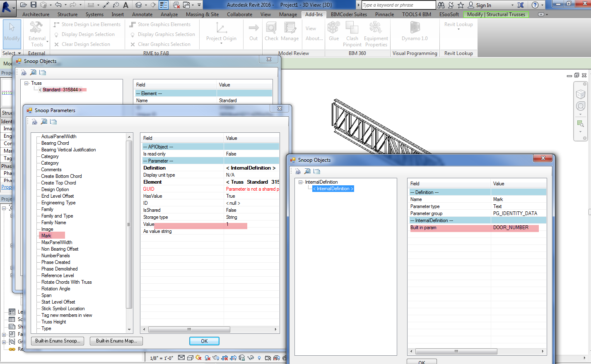Collapse the Truss node in Snoop Objects
Image resolution: width=591 pixels, height=364 pixels.
[x=27, y=83]
